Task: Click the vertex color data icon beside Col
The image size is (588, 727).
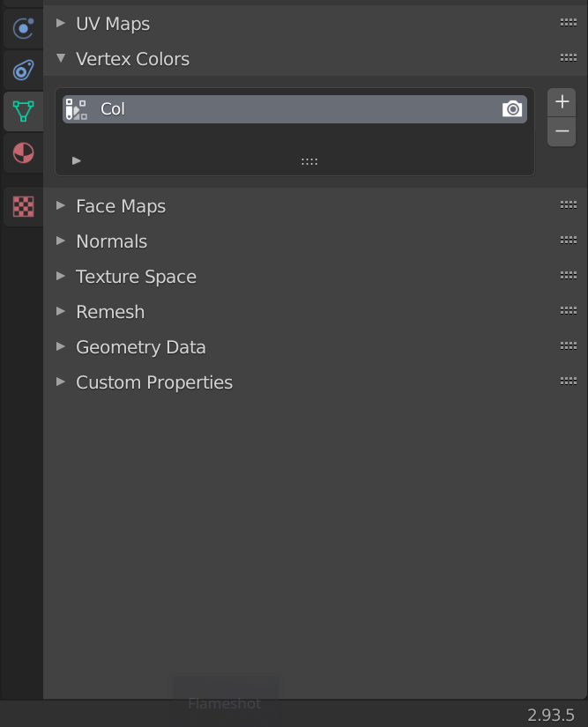Action: pyautogui.click(x=76, y=109)
